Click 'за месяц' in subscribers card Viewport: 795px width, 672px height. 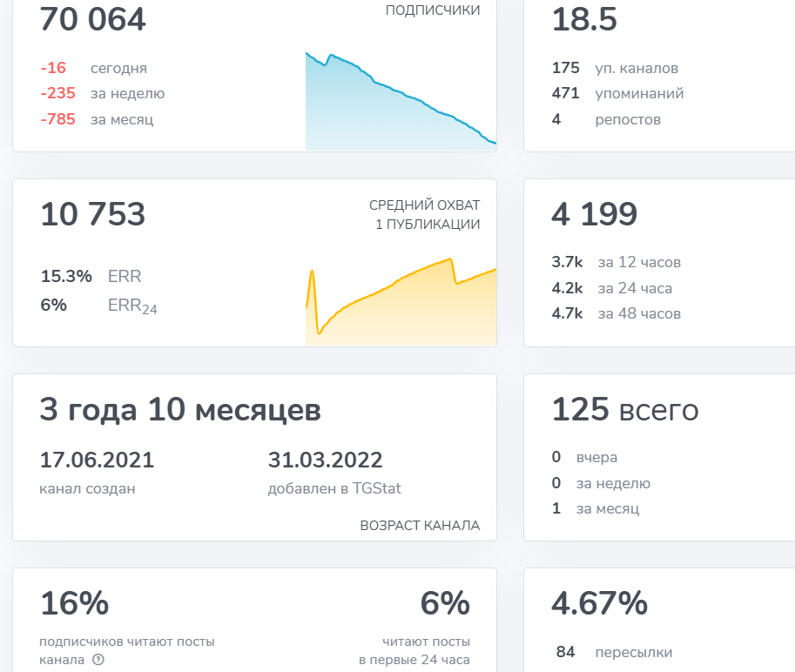(122, 119)
